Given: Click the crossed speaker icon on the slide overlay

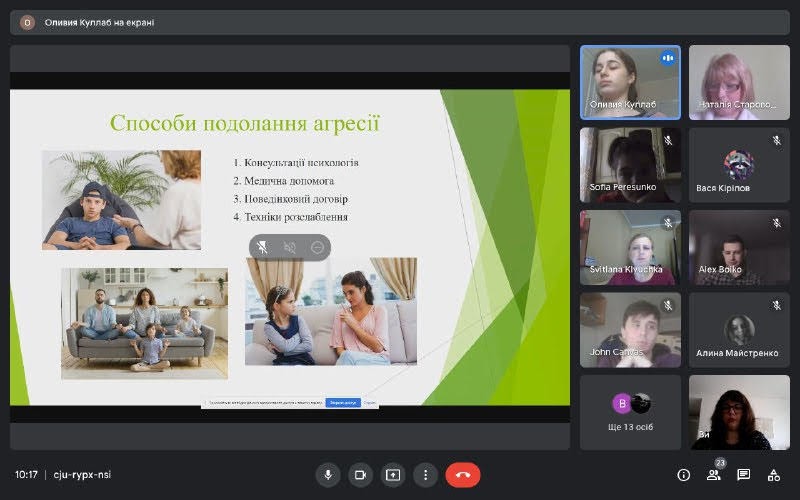Looking at the screenshot, I should [289, 247].
